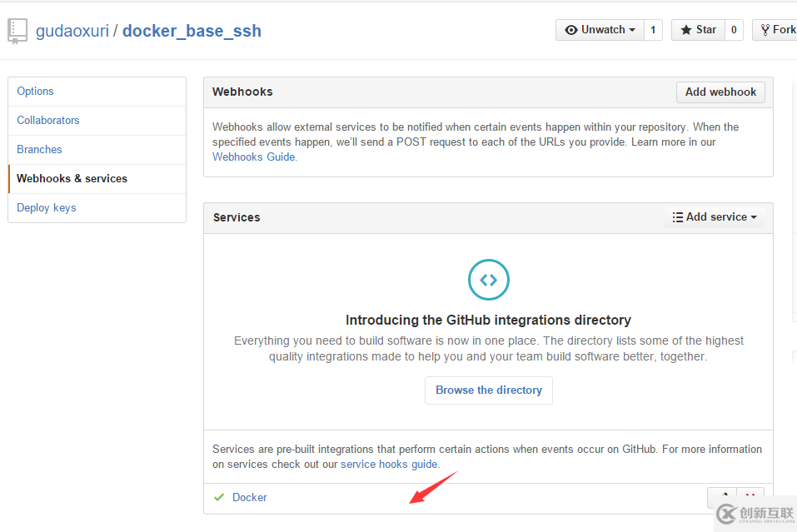
Task: Open the service hooks guide link
Action: coord(389,465)
